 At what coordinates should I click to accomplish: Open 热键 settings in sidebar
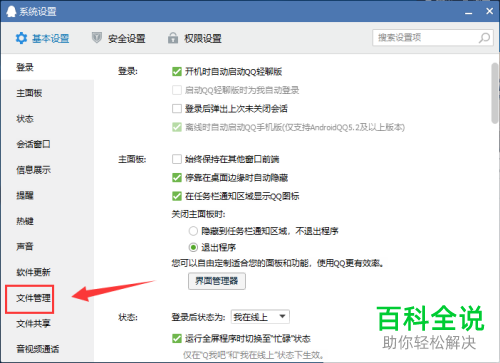point(25,221)
